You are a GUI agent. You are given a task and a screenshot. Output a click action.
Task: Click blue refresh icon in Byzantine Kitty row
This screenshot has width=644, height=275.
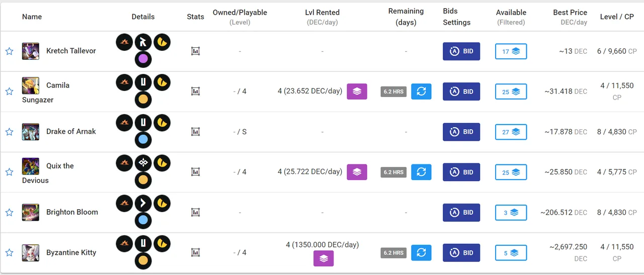(421, 253)
